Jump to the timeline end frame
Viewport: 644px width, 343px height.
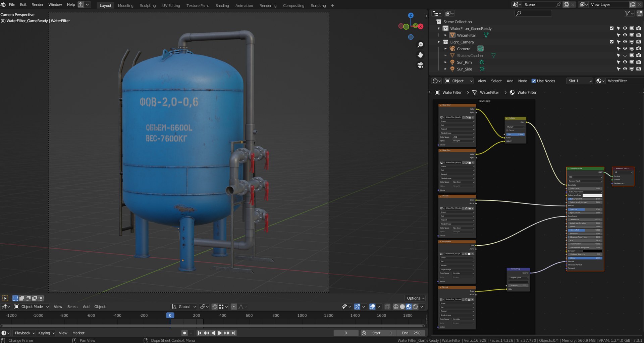coord(234,333)
